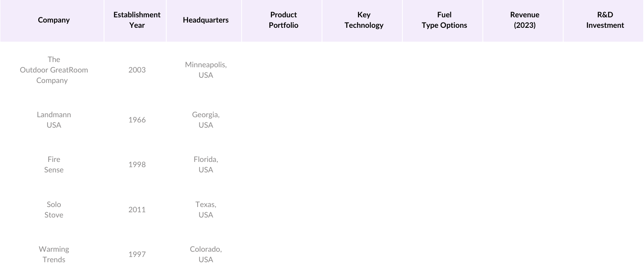
Task: Click the Product Portfolio header
Action: pyautogui.click(x=283, y=20)
